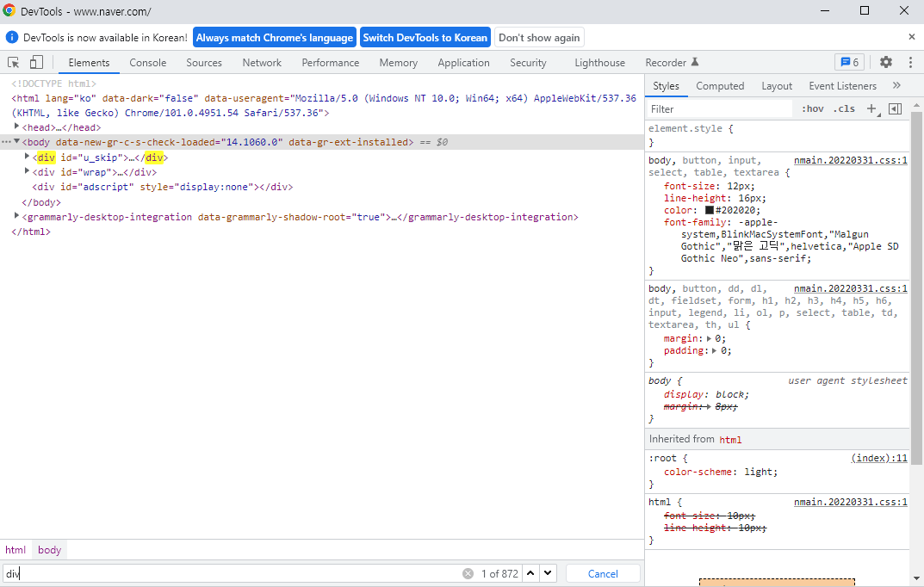
Task: Open the Recorder tab
Action: pos(672,63)
